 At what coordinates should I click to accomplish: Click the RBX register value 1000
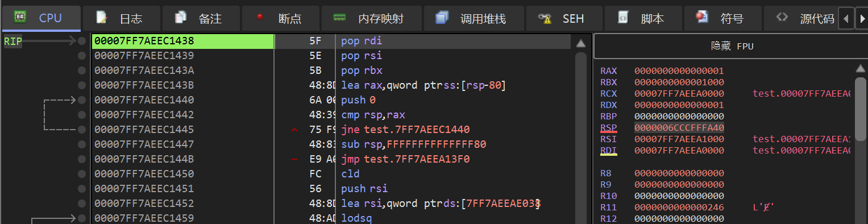tap(679, 82)
